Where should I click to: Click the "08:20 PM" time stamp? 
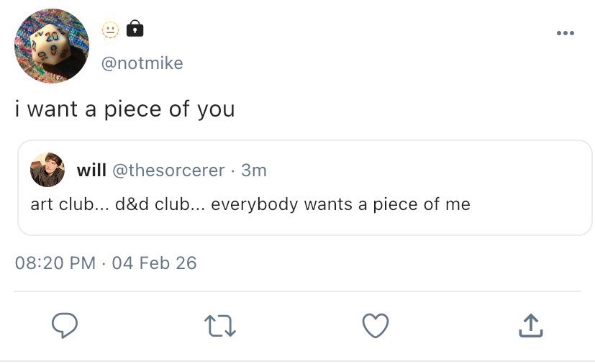point(55,263)
